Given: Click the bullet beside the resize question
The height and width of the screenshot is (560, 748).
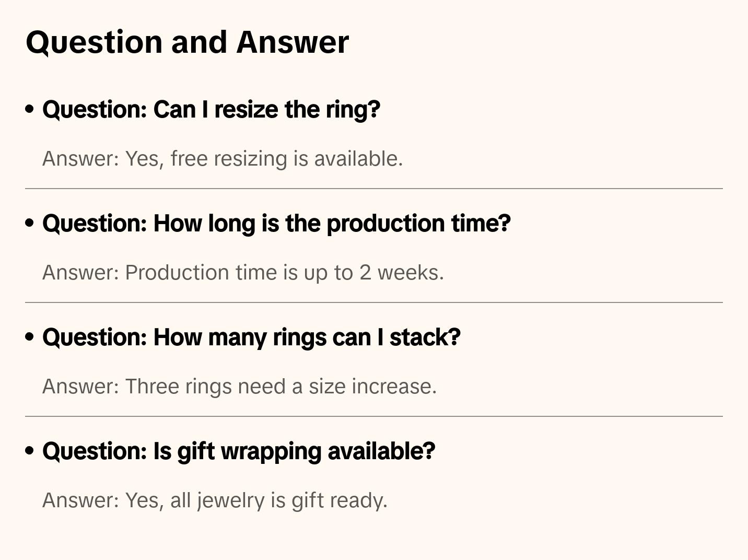Looking at the screenshot, I should point(30,109).
